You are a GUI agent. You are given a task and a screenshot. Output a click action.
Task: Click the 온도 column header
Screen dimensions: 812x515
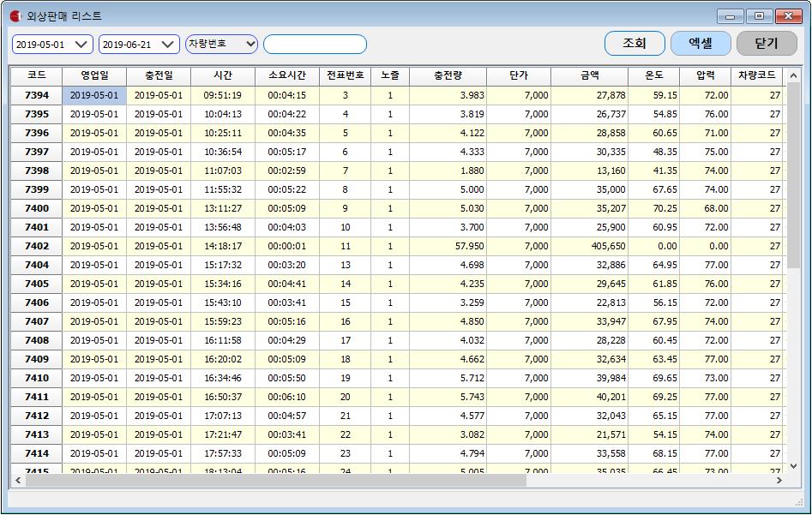tap(653, 75)
